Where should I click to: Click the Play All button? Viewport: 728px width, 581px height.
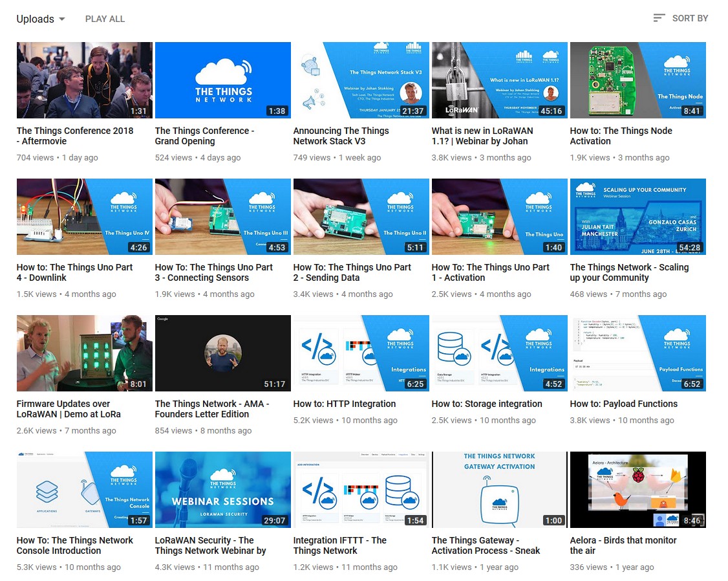pos(105,19)
